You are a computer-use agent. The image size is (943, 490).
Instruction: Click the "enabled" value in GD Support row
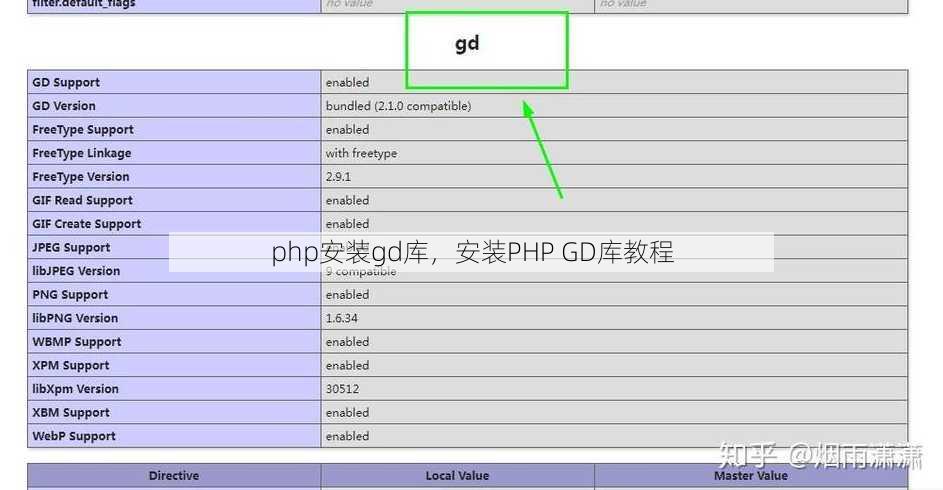tap(348, 82)
